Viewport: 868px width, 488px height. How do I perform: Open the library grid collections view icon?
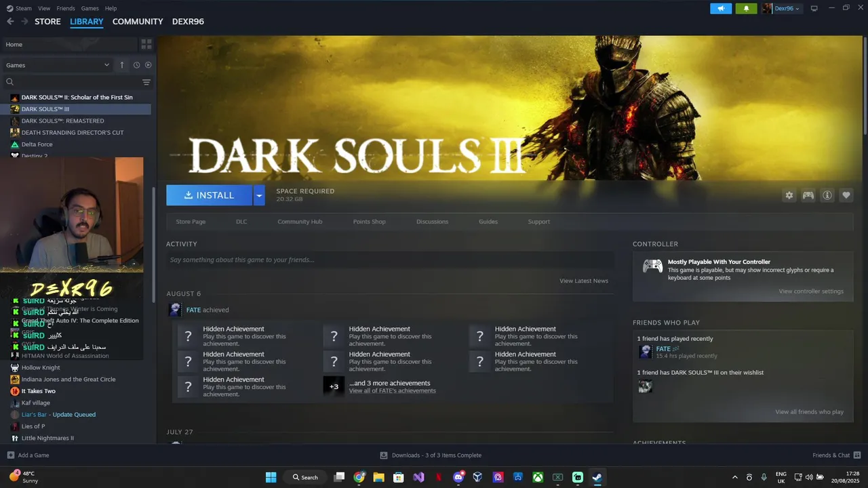coord(146,44)
